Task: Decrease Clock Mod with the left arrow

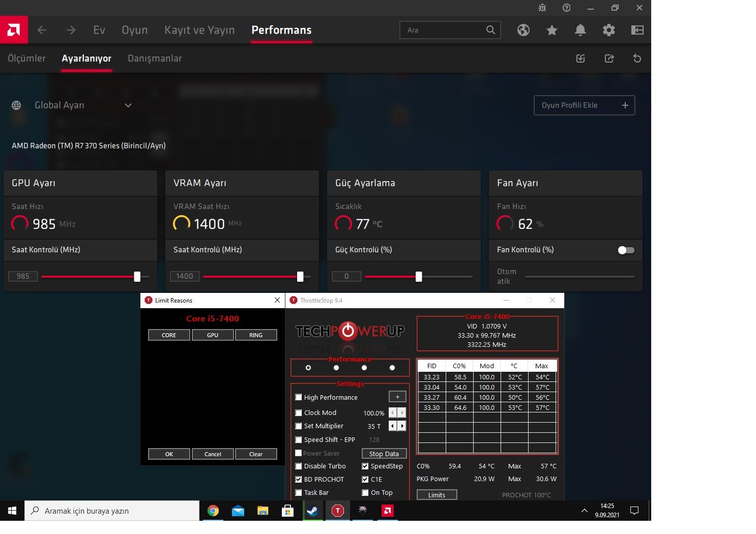Action: 393,412
